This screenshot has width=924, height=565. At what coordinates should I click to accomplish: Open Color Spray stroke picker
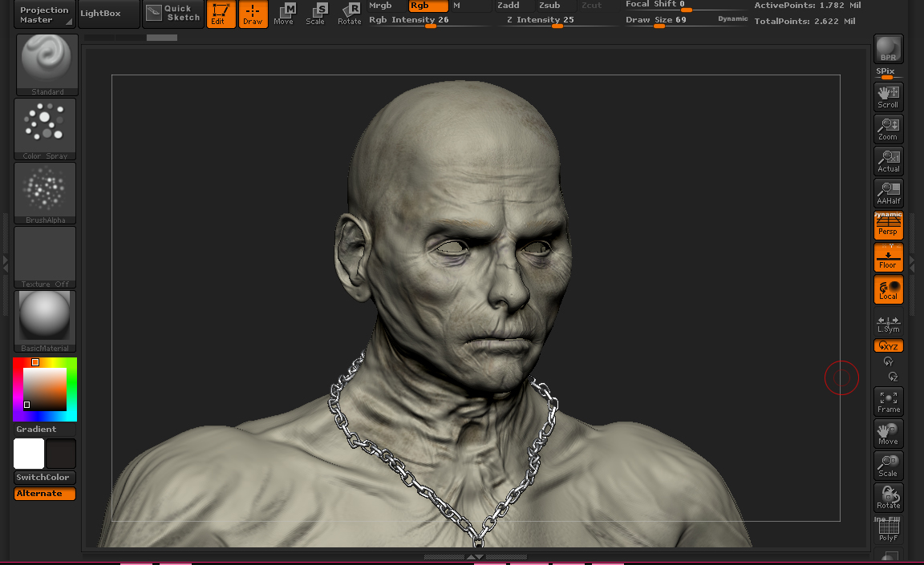point(45,129)
